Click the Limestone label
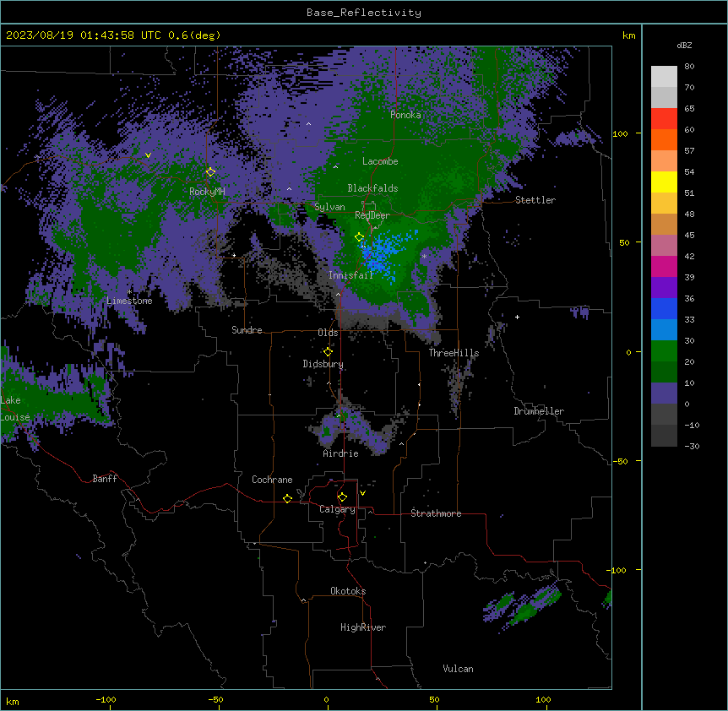 129,301
